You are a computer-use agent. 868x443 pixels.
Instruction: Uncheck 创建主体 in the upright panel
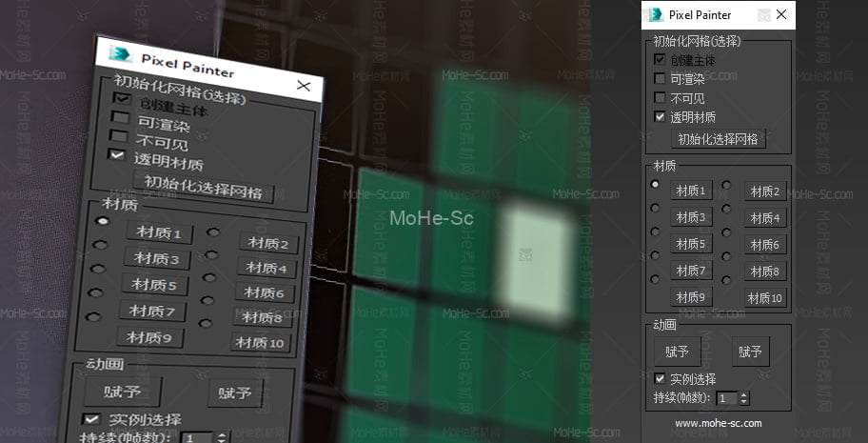click(660, 60)
